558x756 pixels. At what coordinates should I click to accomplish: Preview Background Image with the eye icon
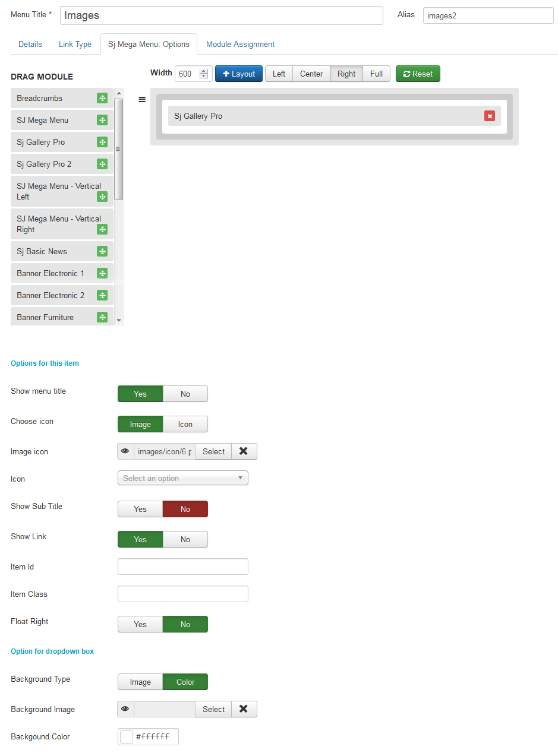[125, 709]
